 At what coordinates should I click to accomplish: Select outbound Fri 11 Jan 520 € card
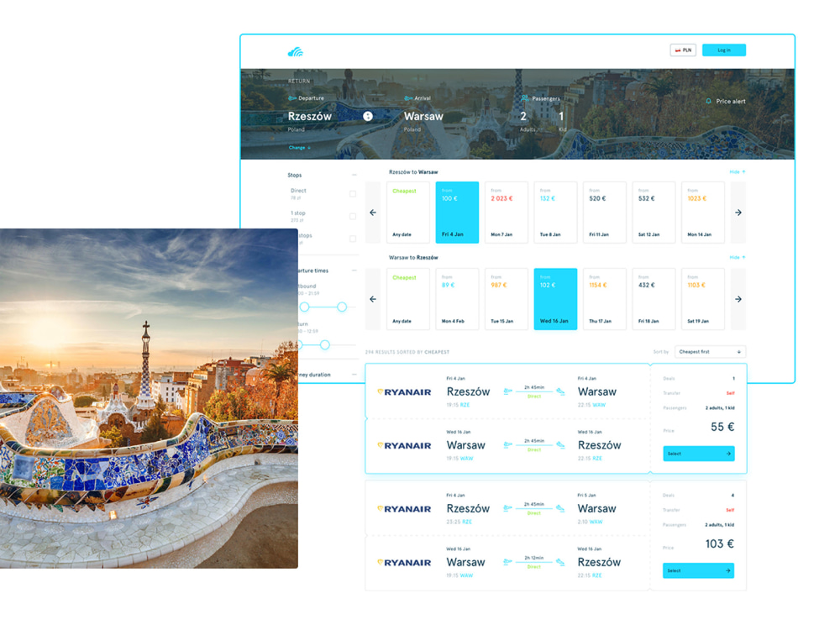[604, 213]
